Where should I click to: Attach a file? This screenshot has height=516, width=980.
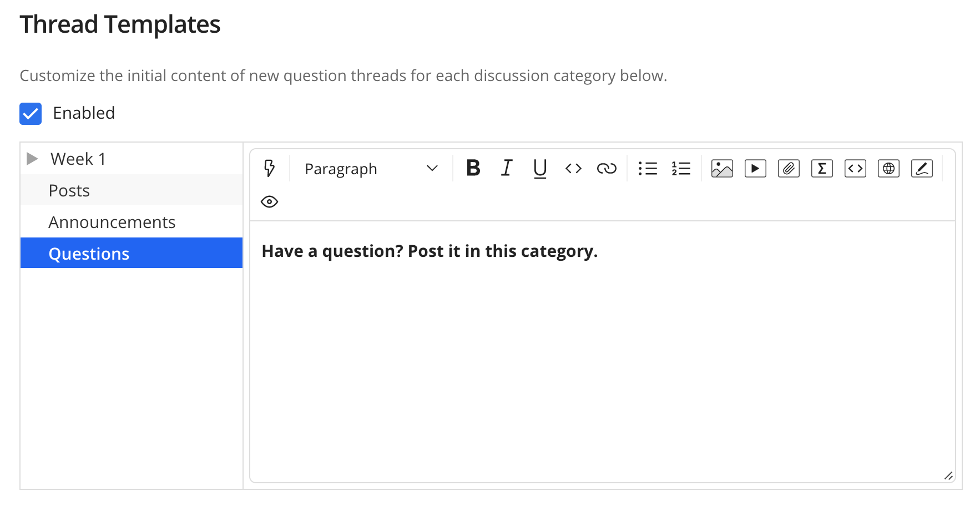click(x=789, y=168)
